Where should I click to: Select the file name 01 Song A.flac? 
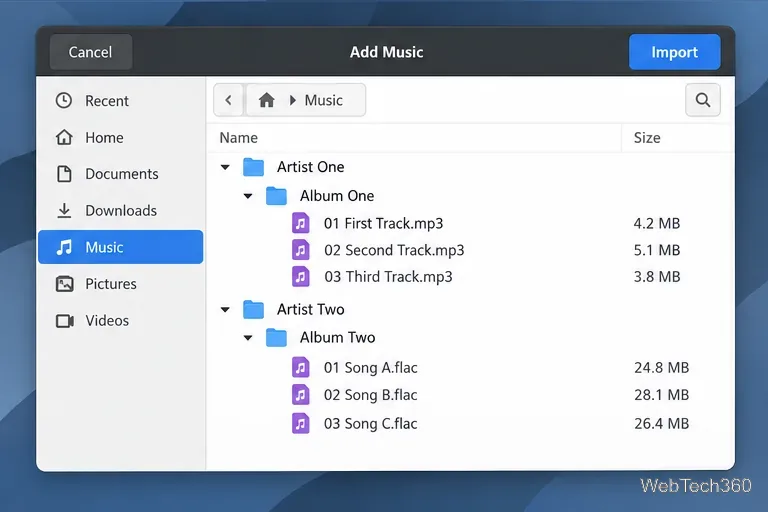[x=371, y=367]
